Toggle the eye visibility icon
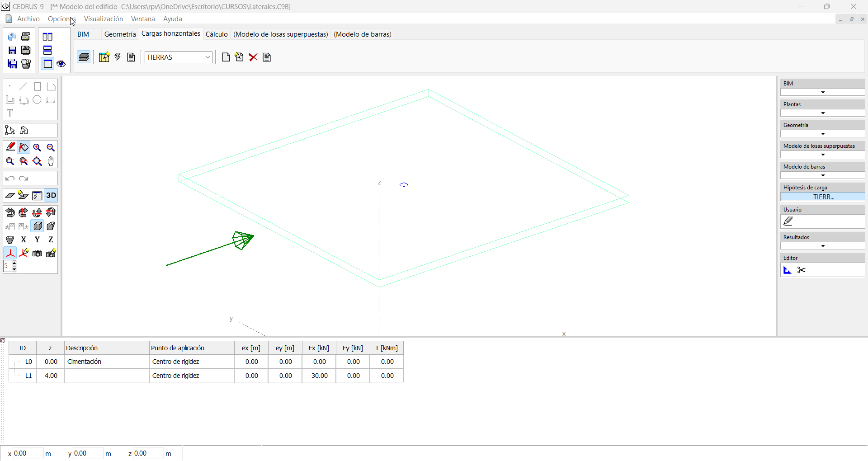This screenshot has height=461, width=868. (61, 64)
